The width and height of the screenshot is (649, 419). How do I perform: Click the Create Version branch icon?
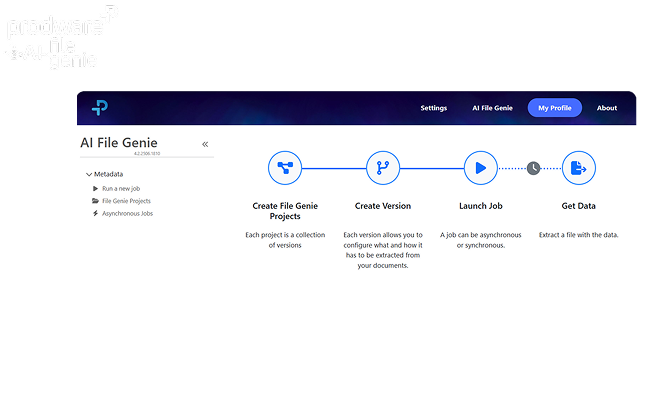pos(383,168)
